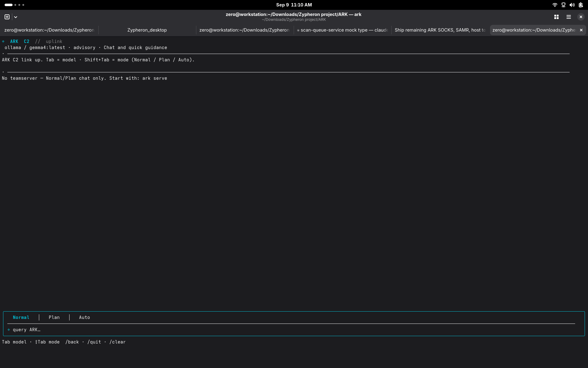Viewport: 588px width, 368px height.
Task: Click the 'ark serve' instruction text
Action: click(155, 78)
